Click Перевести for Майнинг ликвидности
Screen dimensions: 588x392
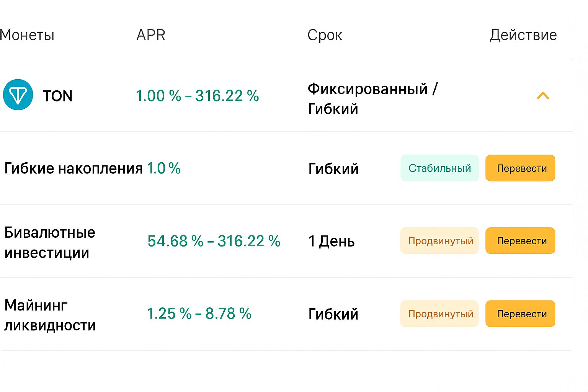coord(520,314)
